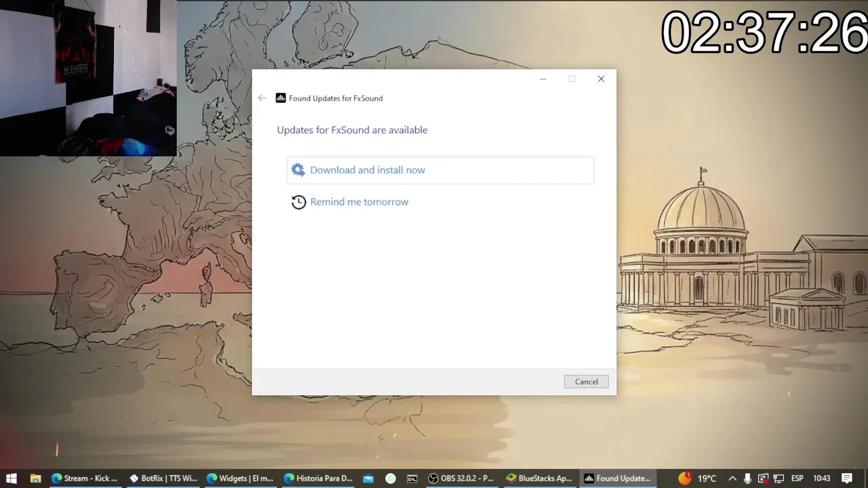Switch to OBS 32.0.2 window
The height and width of the screenshot is (488, 868).
point(461,479)
